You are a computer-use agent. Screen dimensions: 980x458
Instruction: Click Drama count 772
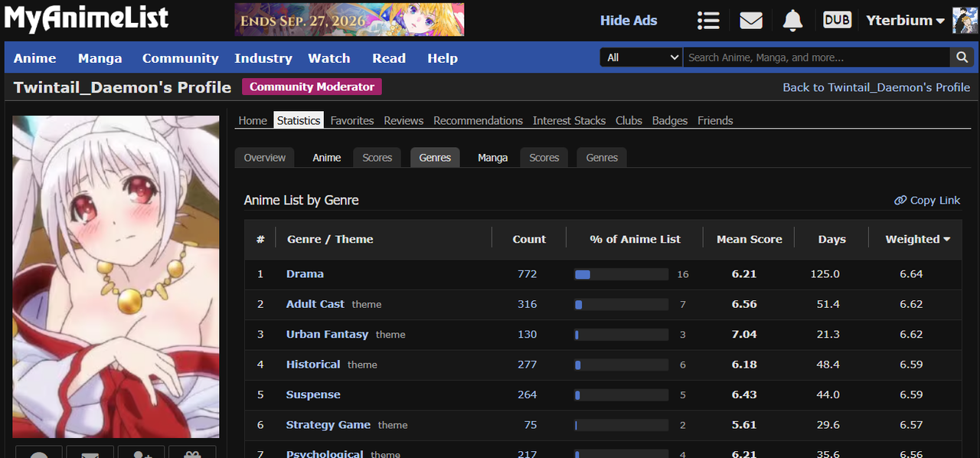click(528, 274)
